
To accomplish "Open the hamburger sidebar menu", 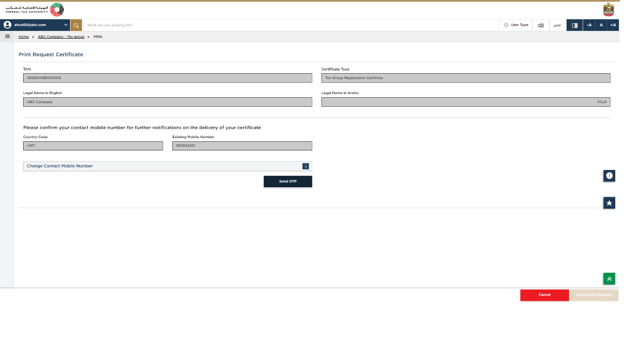I will (x=7, y=36).
